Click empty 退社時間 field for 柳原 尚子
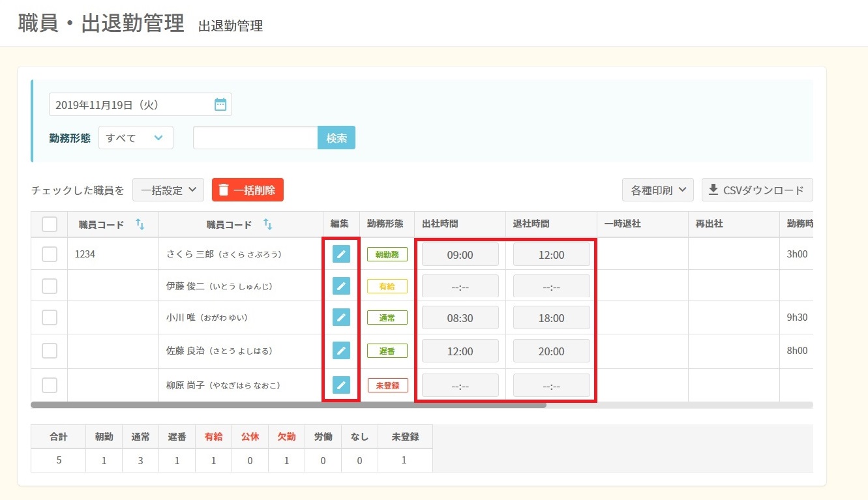The height and width of the screenshot is (500, 868). [x=552, y=385]
